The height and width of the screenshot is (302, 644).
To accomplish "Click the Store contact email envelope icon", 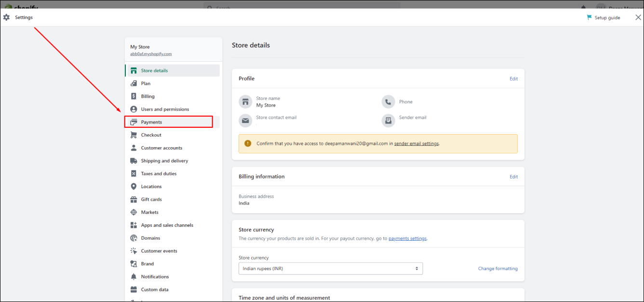I will pyautogui.click(x=245, y=121).
